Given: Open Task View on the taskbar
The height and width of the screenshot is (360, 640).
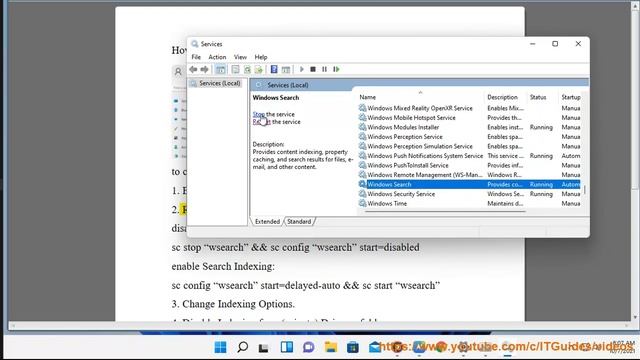Looking at the screenshot, I should point(264,347).
